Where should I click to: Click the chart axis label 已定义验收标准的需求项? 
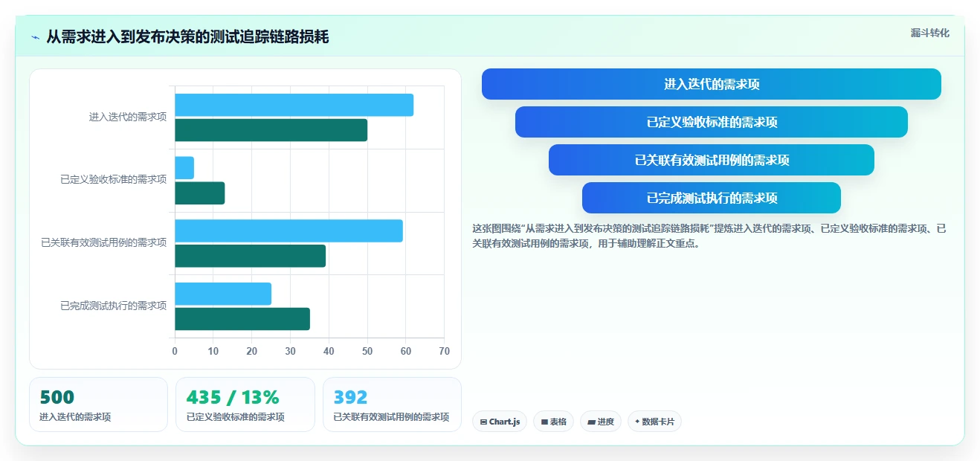click(x=114, y=180)
